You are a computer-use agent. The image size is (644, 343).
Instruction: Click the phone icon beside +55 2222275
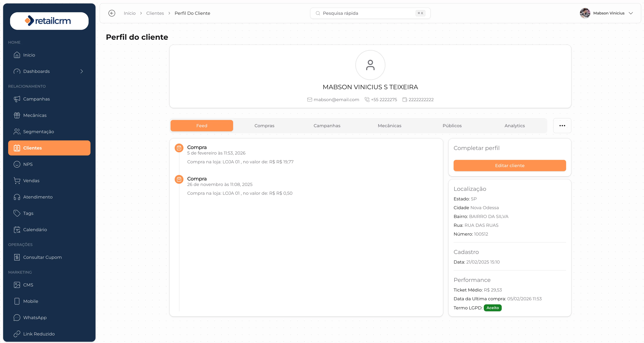(x=367, y=100)
